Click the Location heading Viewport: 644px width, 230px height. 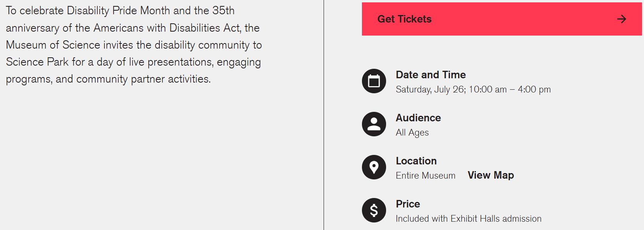(416, 161)
